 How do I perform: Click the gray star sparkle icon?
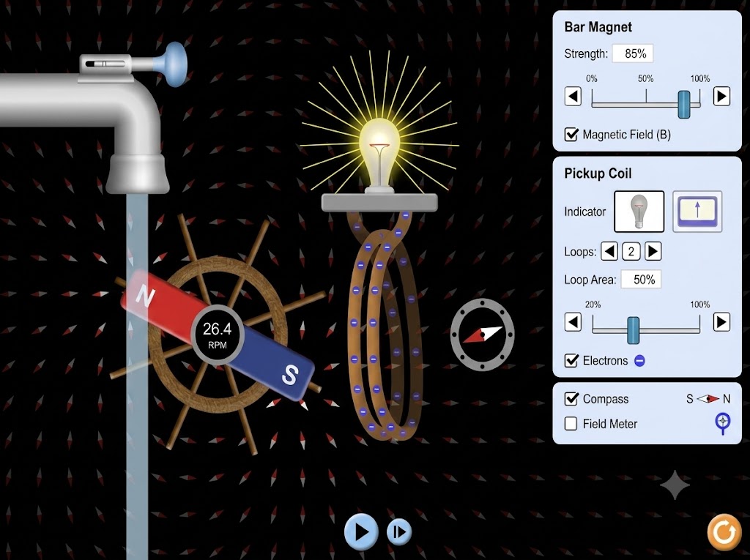tap(675, 485)
